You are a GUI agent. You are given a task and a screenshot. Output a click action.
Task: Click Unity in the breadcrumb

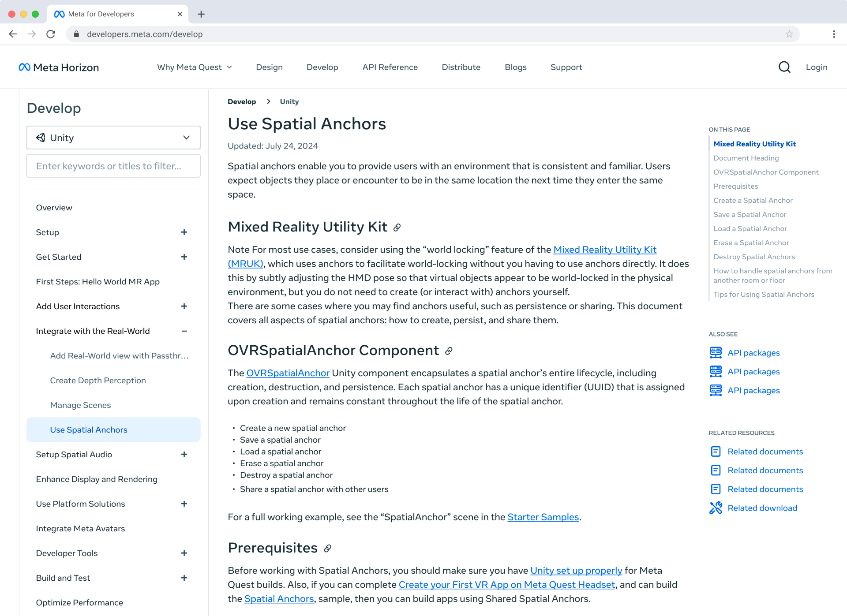(x=289, y=101)
